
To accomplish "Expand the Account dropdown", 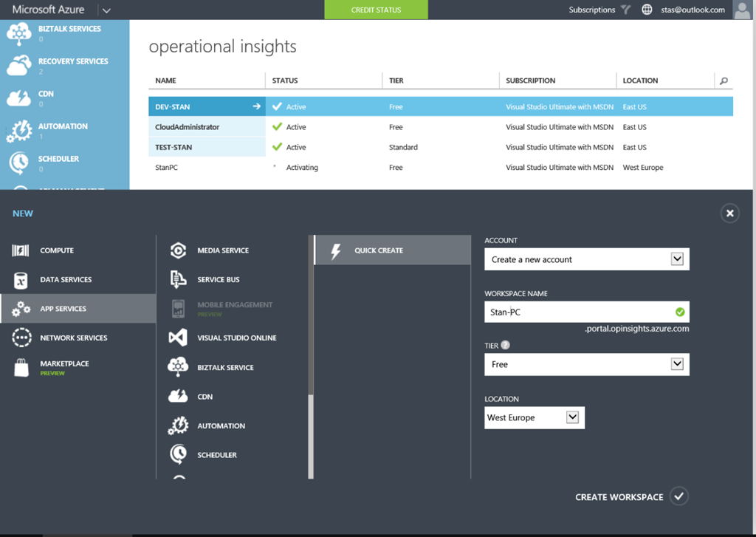I will click(x=677, y=259).
